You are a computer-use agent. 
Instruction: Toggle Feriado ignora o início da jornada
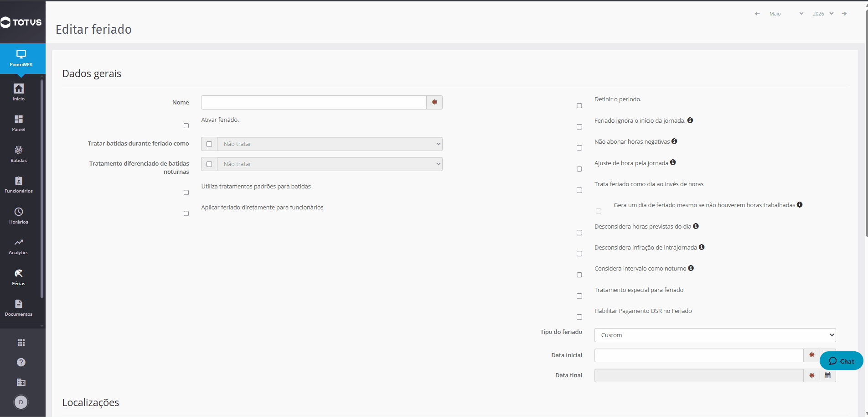579,127
